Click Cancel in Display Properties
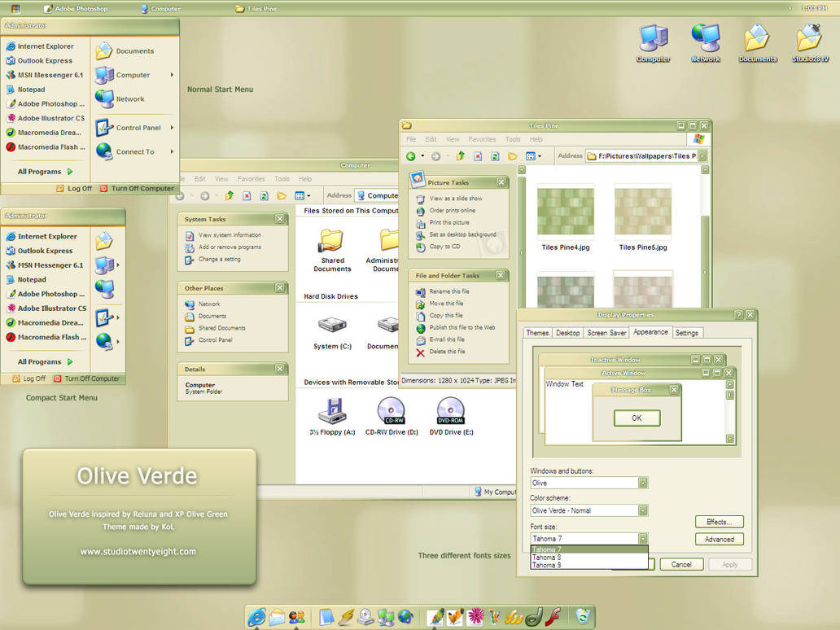 pos(681,565)
